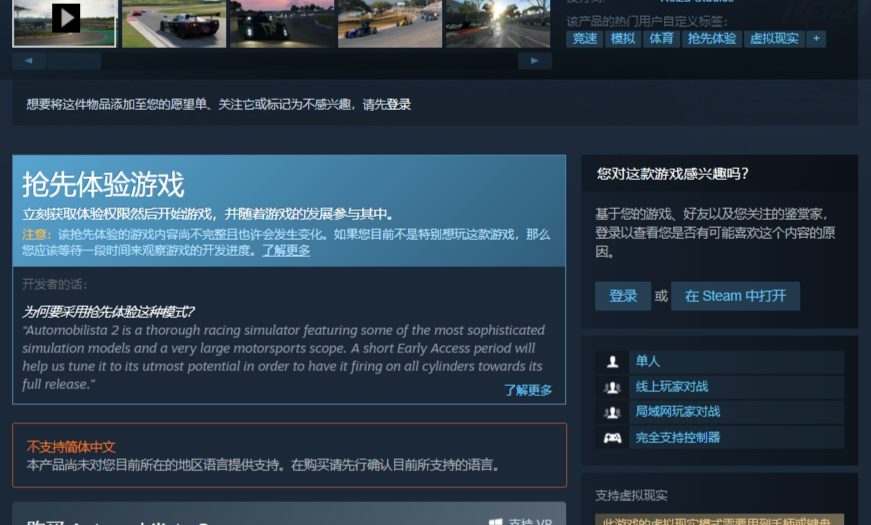Open the white race car screenshot thumbnail
The width and height of the screenshot is (871, 525).
point(174,23)
